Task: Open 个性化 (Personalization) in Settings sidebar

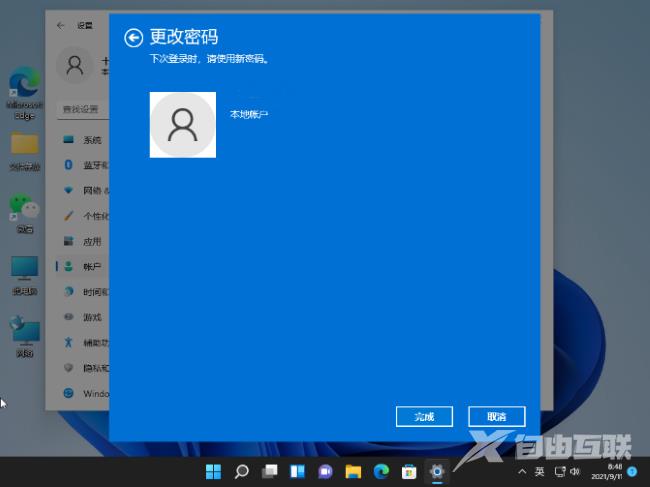Action: tap(83, 216)
